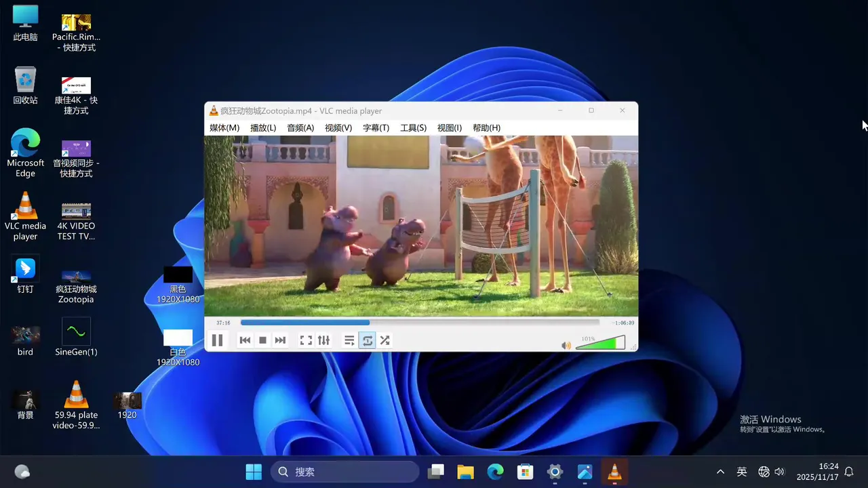The height and width of the screenshot is (488, 868).
Task: Click the VLC cone title bar icon
Action: pyautogui.click(x=214, y=110)
